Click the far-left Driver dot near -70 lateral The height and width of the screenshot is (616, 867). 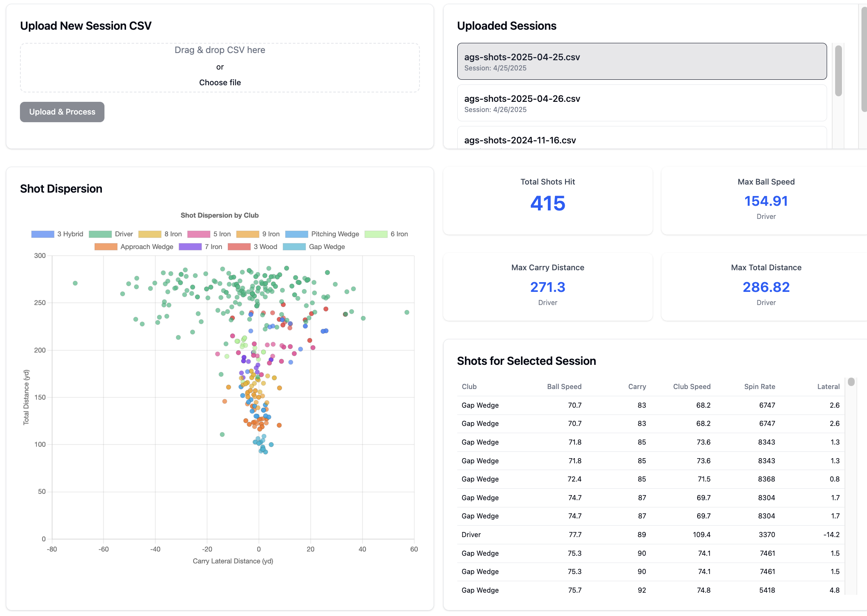tap(75, 283)
